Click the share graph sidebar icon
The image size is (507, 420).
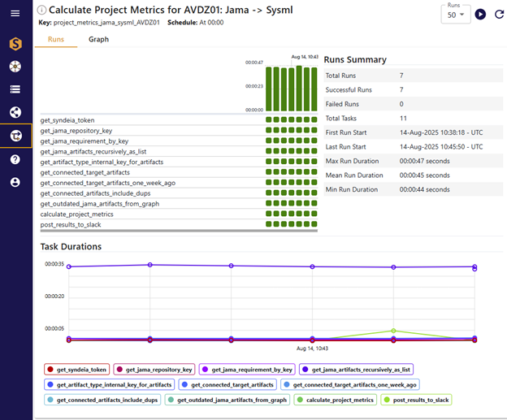click(x=15, y=113)
